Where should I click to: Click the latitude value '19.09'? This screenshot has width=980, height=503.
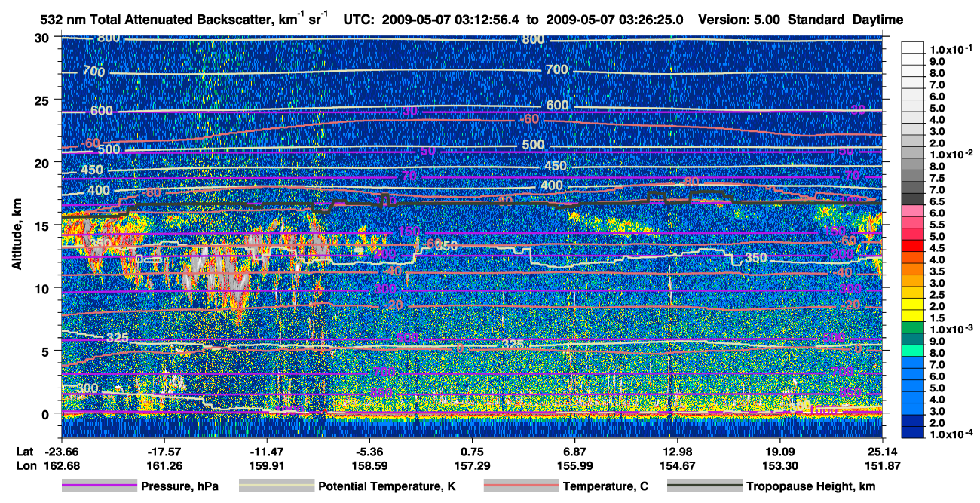tap(780, 452)
